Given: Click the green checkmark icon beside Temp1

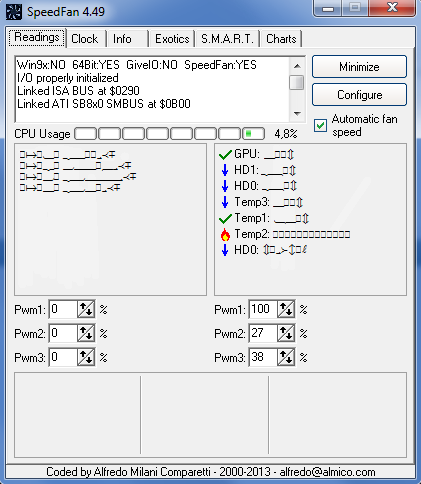Looking at the screenshot, I should pyautogui.click(x=225, y=218).
